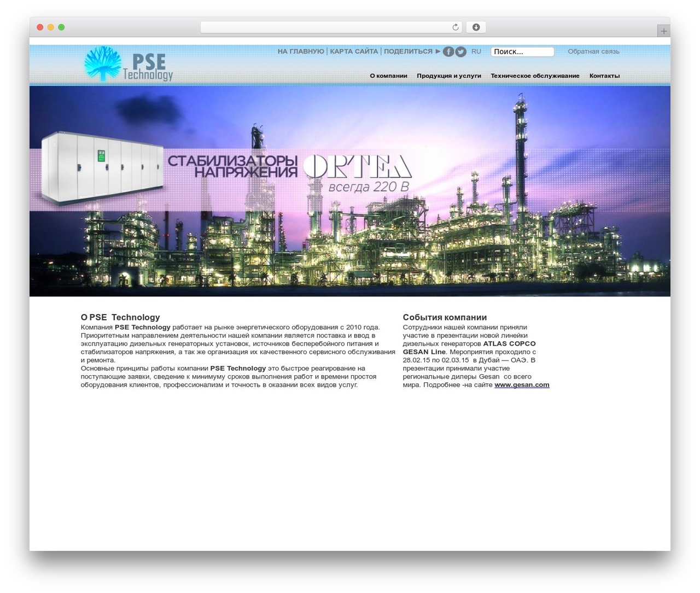Follow the www.gesan.com link
This screenshot has height=593, width=700.
[x=522, y=385]
